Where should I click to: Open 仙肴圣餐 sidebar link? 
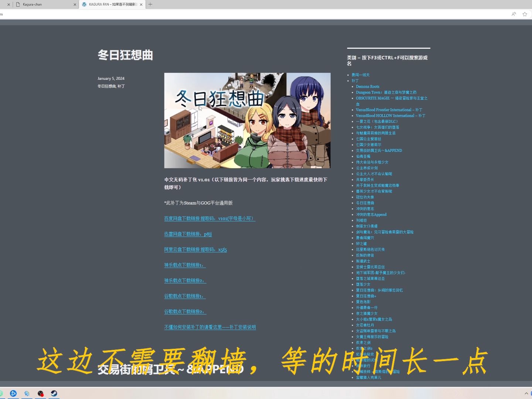363,156
